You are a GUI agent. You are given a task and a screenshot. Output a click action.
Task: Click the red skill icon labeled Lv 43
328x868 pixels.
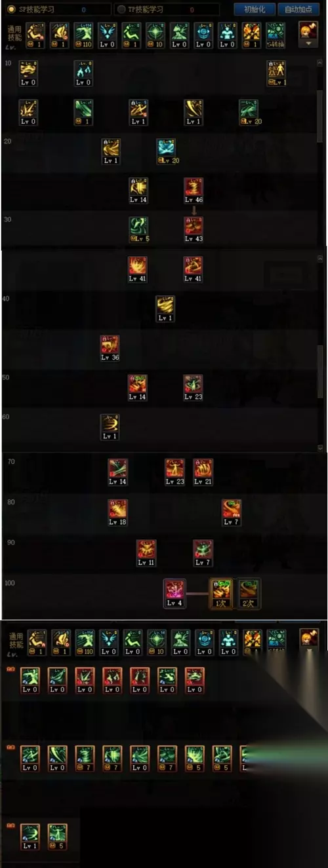193,230
